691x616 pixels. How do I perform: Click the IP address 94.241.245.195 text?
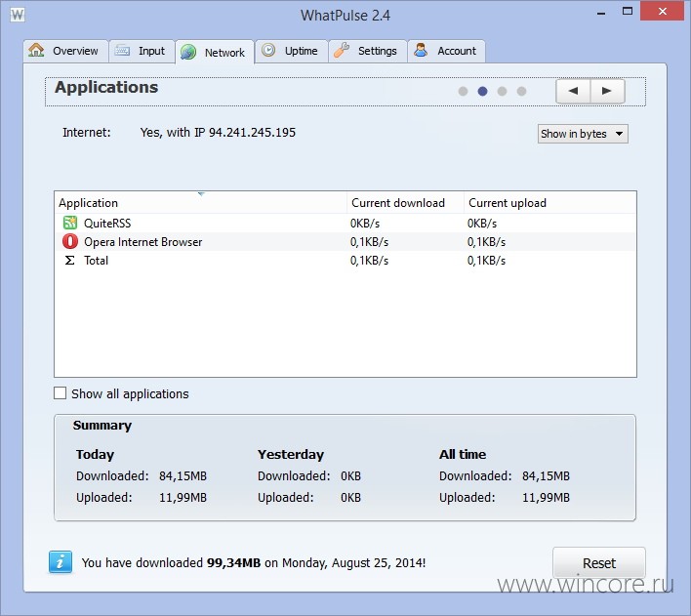(252, 133)
